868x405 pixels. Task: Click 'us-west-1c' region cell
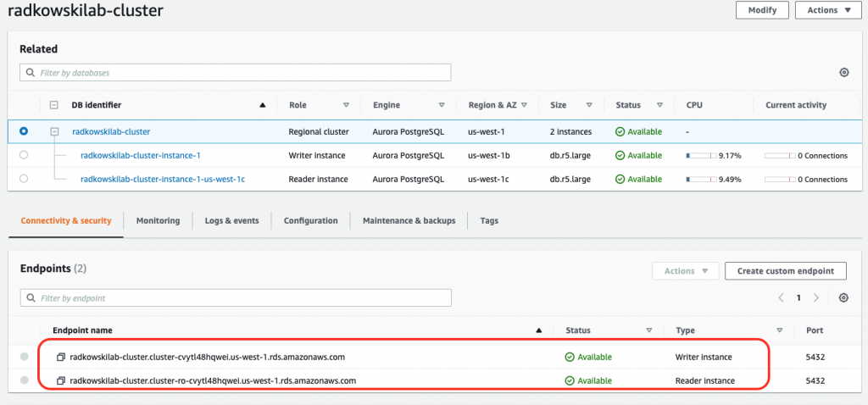point(489,179)
